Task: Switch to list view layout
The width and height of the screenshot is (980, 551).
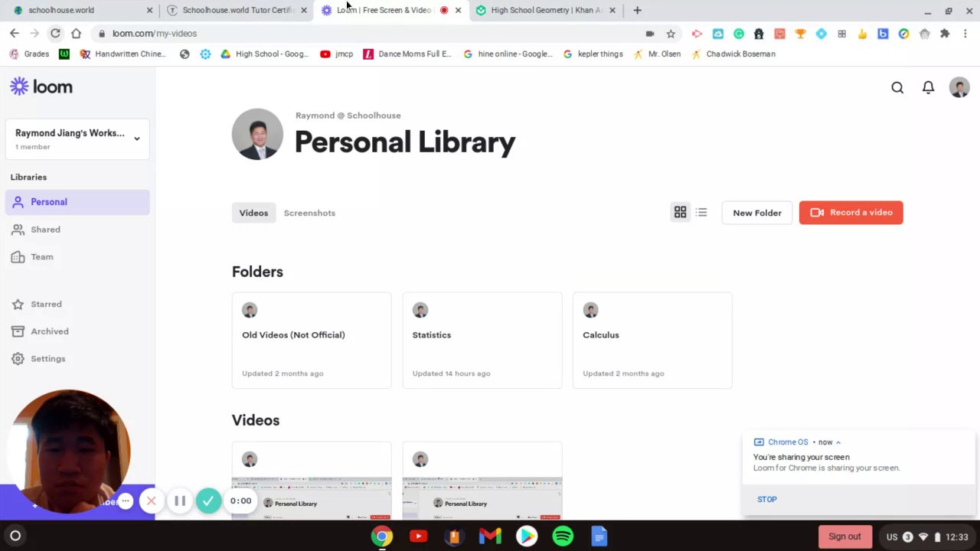Action: point(701,213)
